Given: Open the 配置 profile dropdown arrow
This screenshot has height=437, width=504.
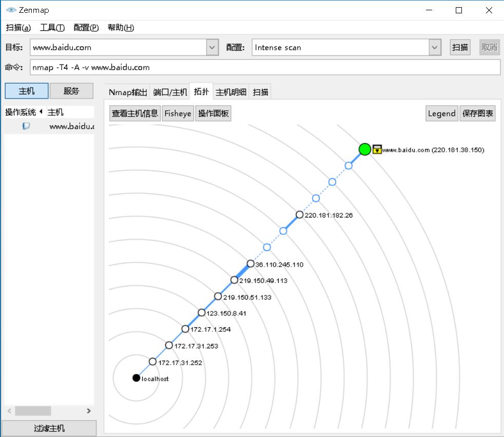Looking at the screenshot, I should click(435, 47).
